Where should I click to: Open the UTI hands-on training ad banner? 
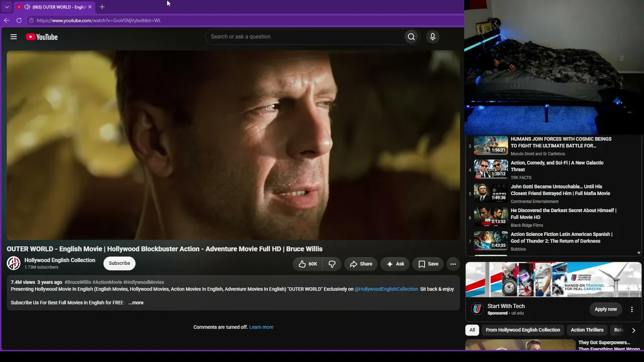pos(553,280)
